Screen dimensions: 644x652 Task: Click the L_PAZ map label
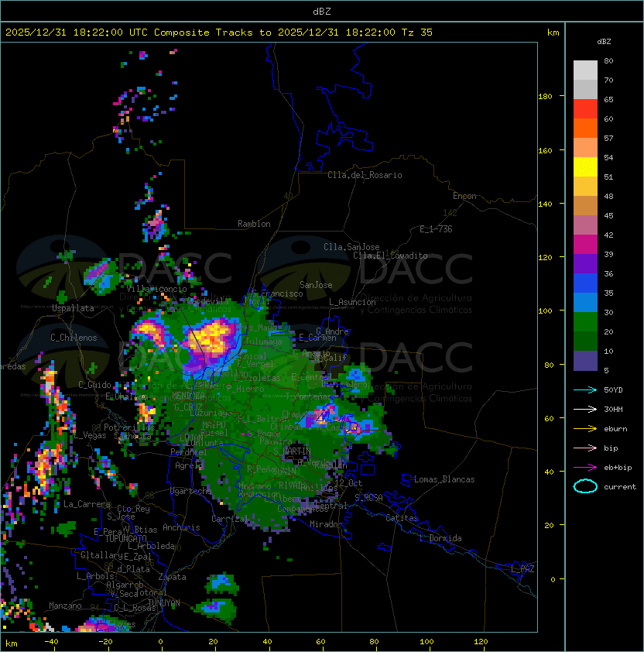pos(522,569)
